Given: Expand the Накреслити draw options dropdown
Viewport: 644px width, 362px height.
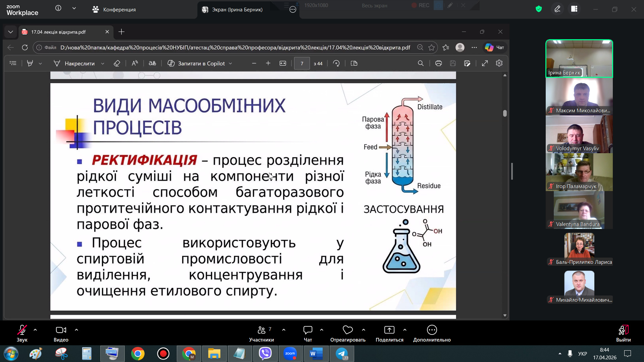Looking at the screenshot, I should 103,64.
